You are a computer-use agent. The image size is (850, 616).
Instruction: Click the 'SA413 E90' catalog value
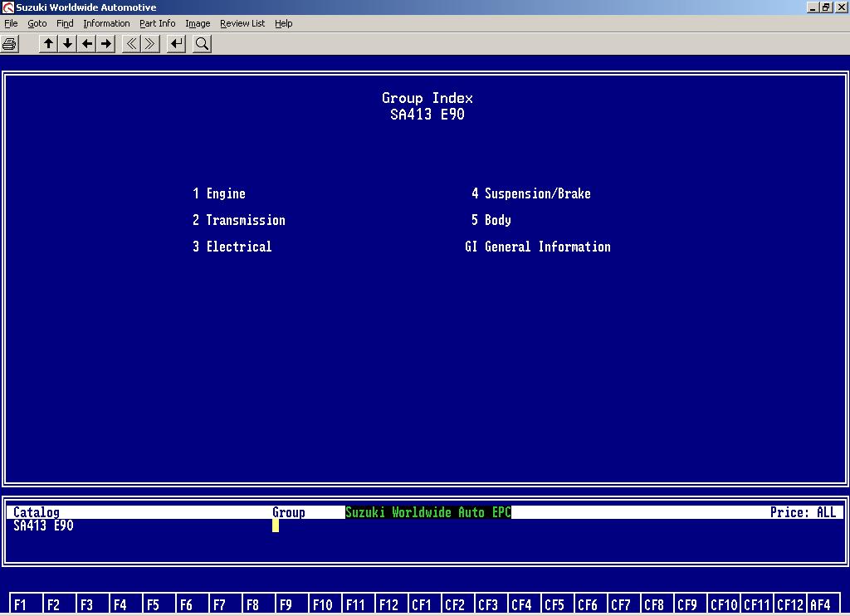(43, 526)
